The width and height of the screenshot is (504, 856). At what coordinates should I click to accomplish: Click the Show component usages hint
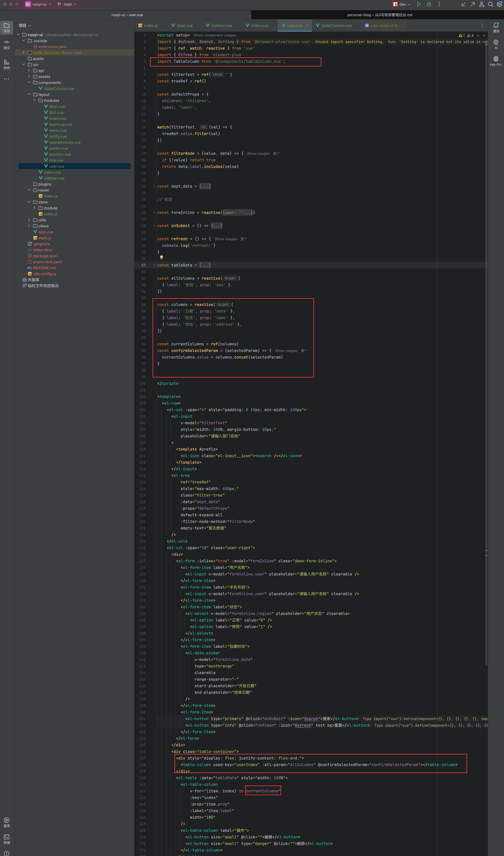(215, 35)
